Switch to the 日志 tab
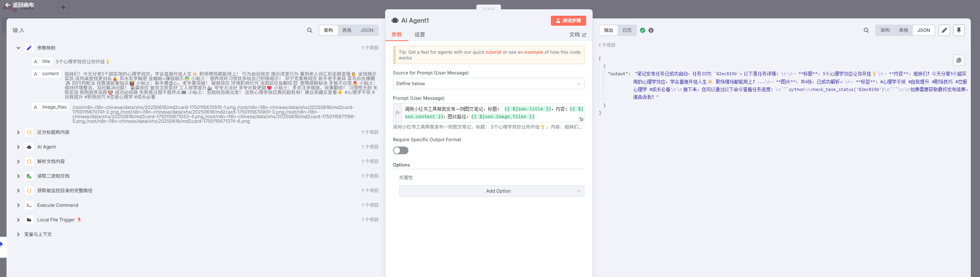Image resolution: width=980 pixels, height=277 pixels. (627, 30)
